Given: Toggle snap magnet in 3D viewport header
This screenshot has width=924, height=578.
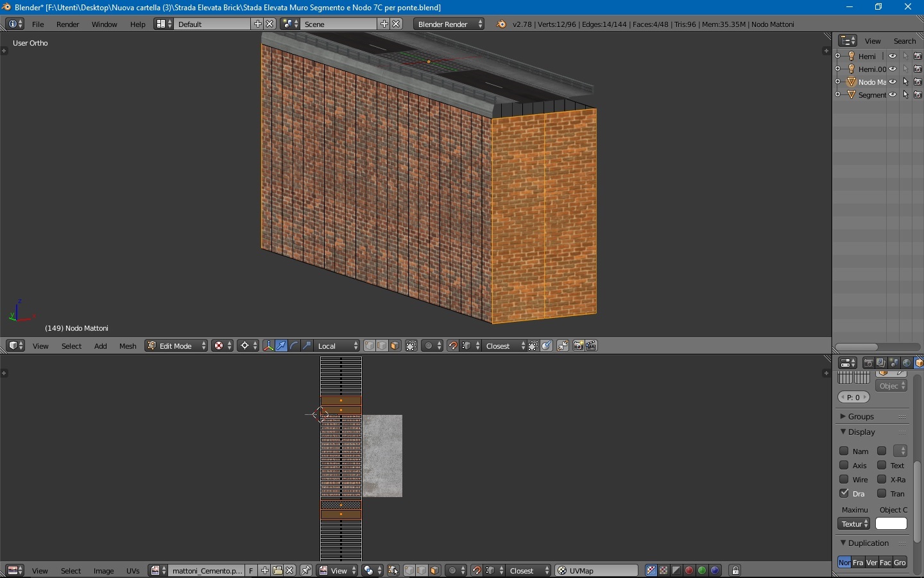Looking at the screenshot, I should (454, 346).
